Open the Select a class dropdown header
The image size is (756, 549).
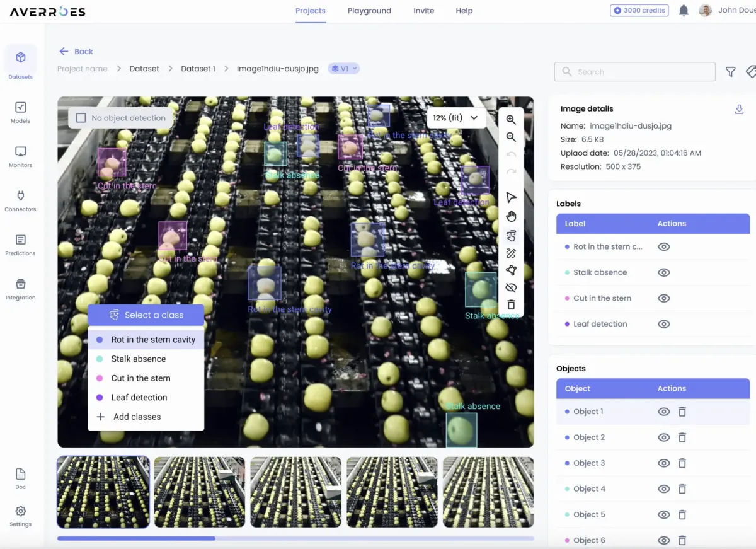point(146,315)
